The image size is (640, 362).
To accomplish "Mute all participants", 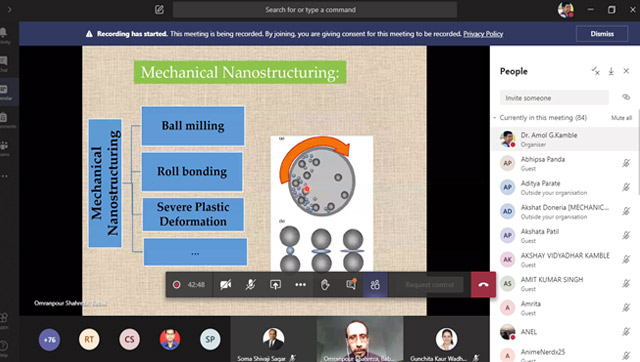I will pos(621,118).
